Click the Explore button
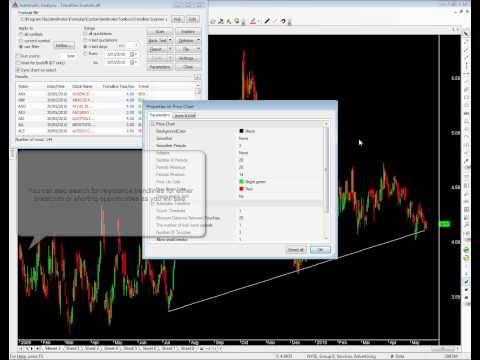Viewport: 480px width, 360px height. [188, 32]
